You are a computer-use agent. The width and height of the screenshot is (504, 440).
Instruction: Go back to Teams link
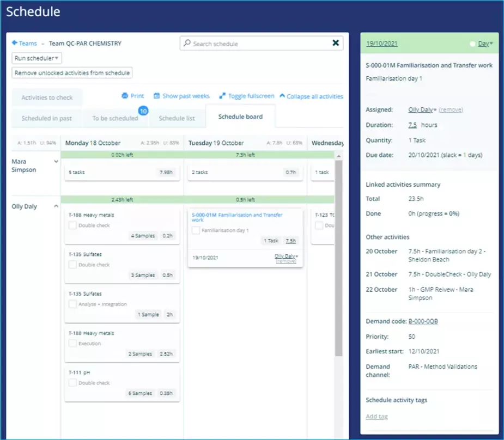pyautogui.click(x=28, y=44)
